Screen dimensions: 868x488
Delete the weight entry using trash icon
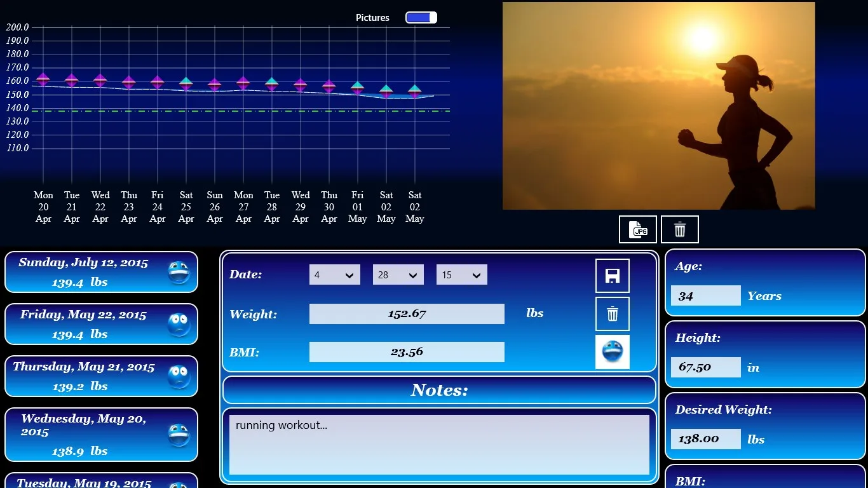[613, 314]
